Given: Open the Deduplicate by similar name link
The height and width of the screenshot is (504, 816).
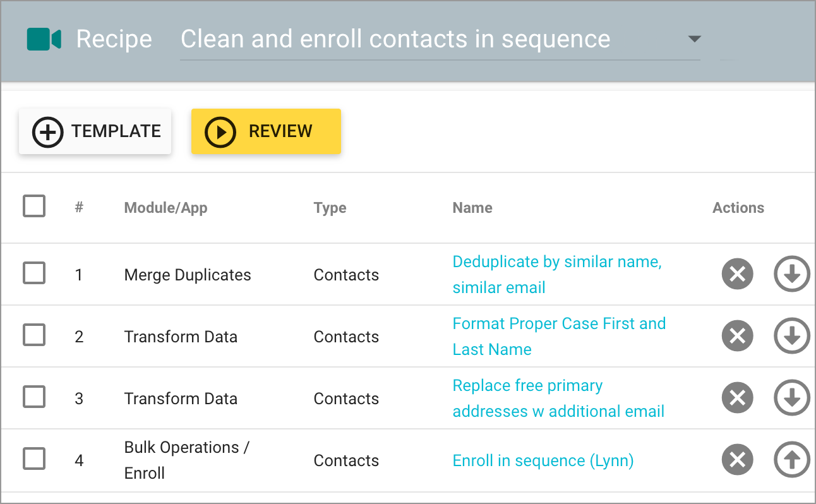Looking at the screenshot, I should (556, 274).
